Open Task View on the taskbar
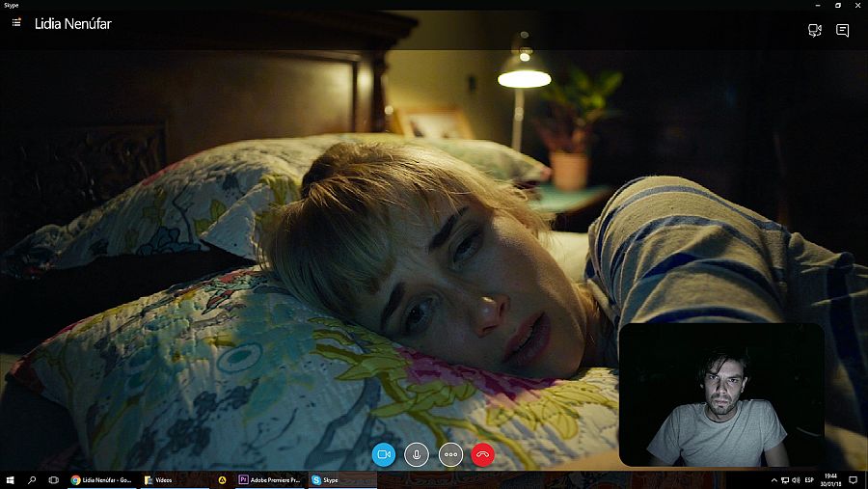 (x=54, y=480)
